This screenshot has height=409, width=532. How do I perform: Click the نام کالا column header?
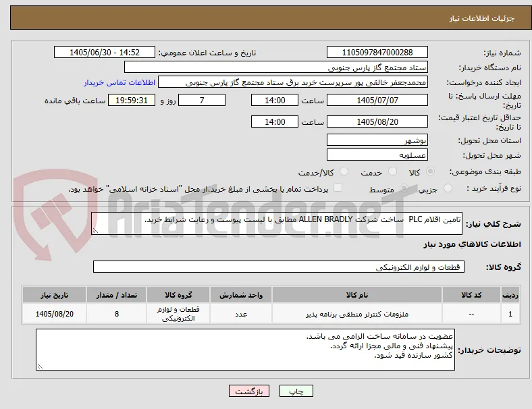coord(357,295)
